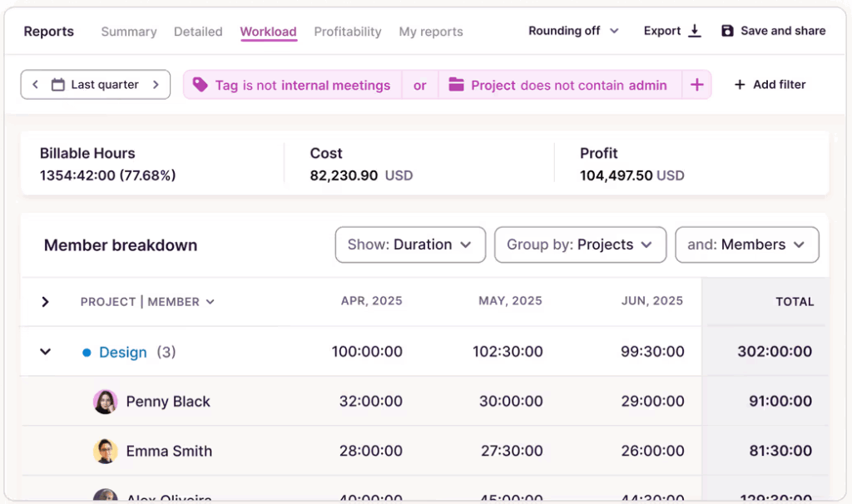Toggle the 'or' filter operator

coord(420,85)
